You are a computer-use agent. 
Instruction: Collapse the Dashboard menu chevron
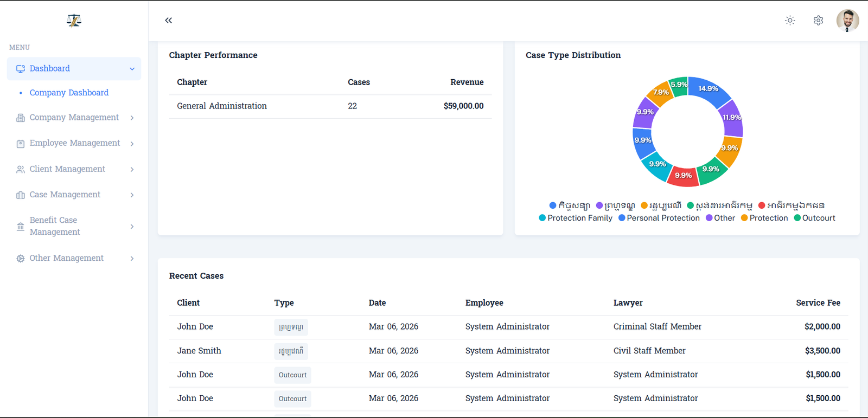132,69
